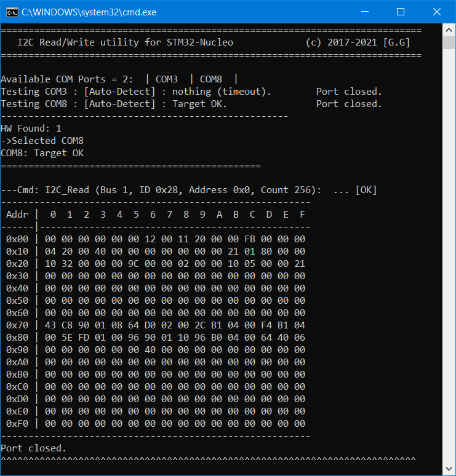The image size is (456, 476).
Task: Click 'nothing (timeout).' result text
Action: point(222,92)
